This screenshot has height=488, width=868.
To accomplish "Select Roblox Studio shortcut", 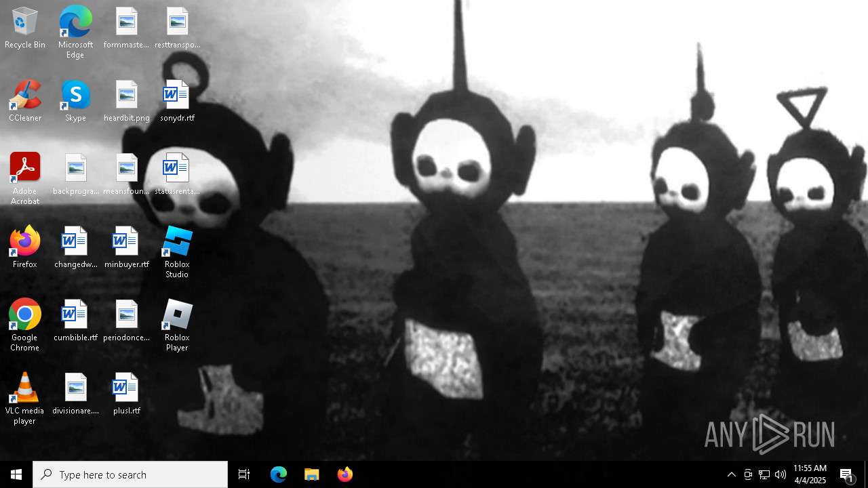I will (177, 252).
